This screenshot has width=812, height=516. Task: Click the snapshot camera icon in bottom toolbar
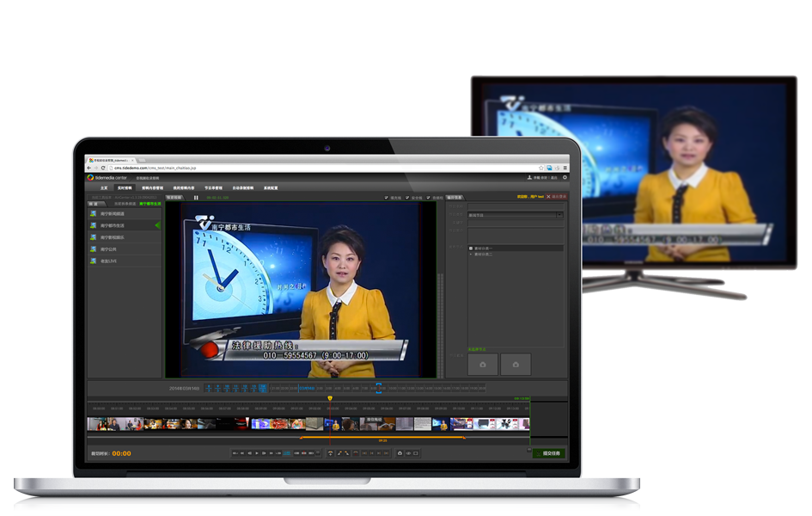399,452
